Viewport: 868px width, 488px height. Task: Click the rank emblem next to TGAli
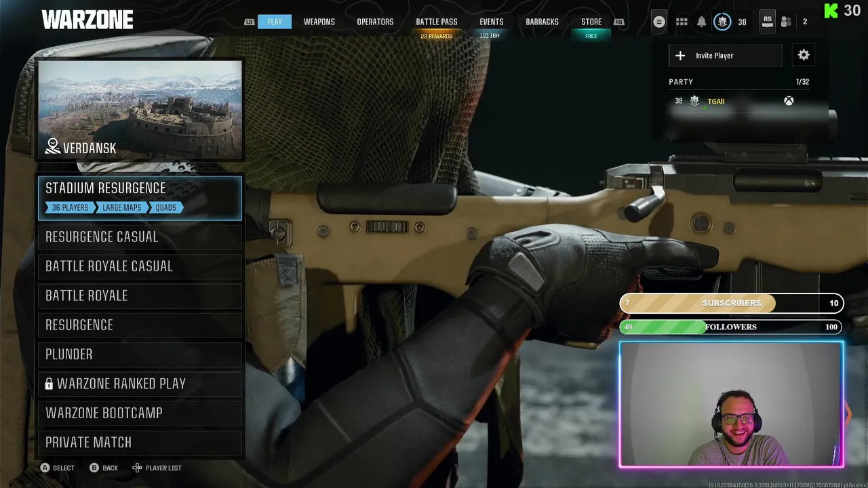(694, 101)
